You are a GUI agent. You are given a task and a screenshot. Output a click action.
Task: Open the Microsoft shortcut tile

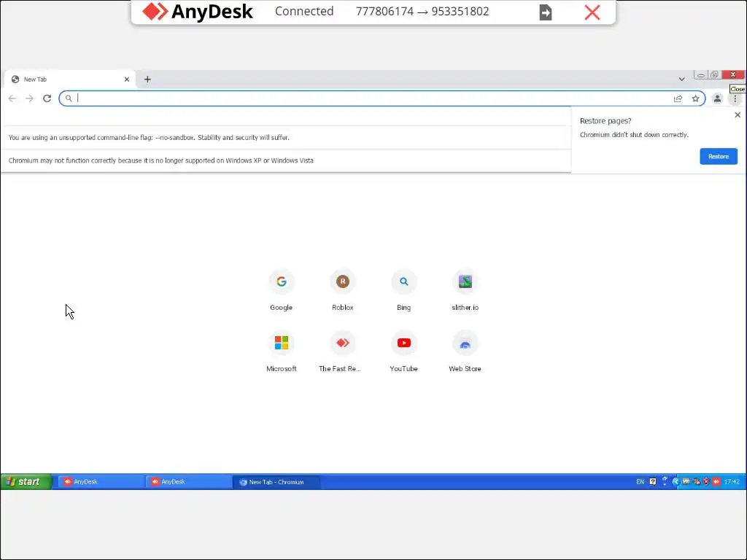click(x=281, y=351)
